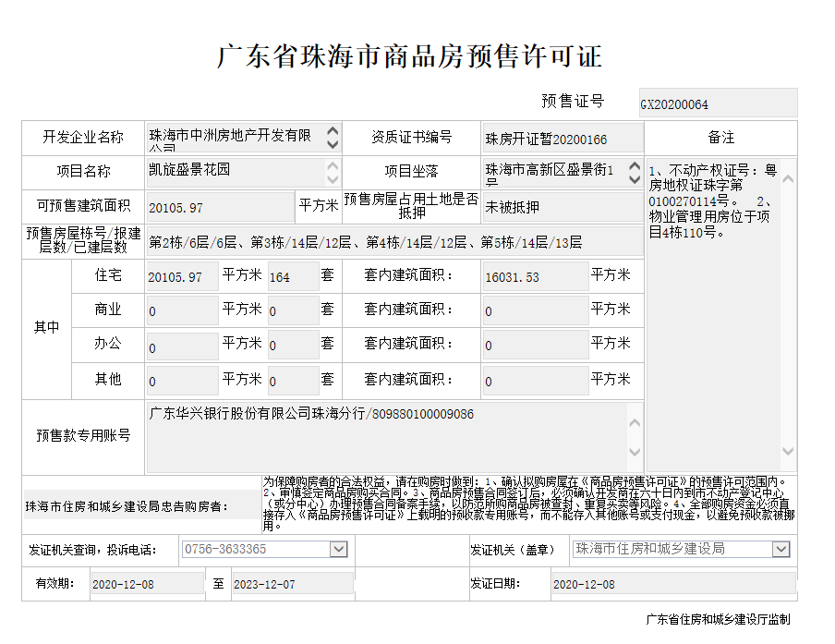Expand the 发证机关 珠海市住房和城乡建设局 dropdown
Screen dimensions: 835x644
pos(781,550)
